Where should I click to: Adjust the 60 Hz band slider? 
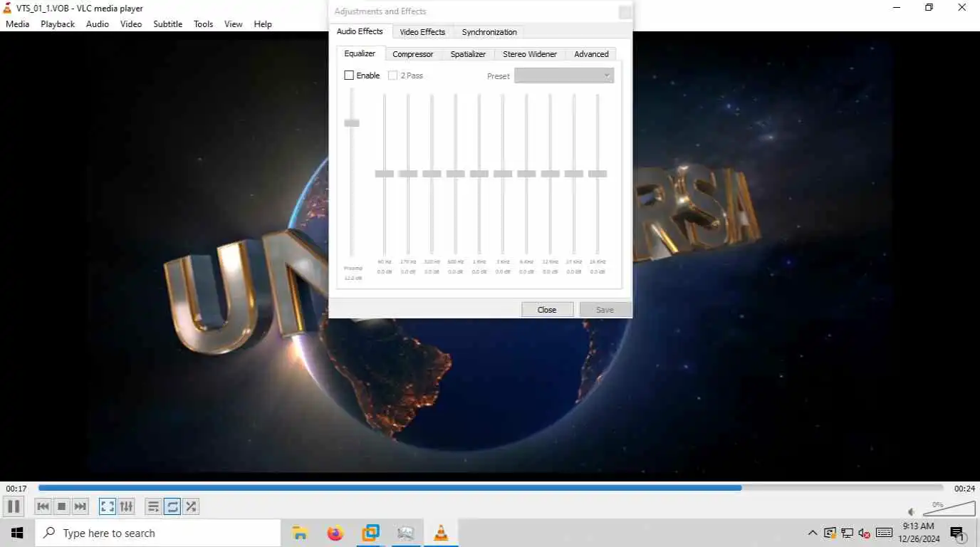385,174
